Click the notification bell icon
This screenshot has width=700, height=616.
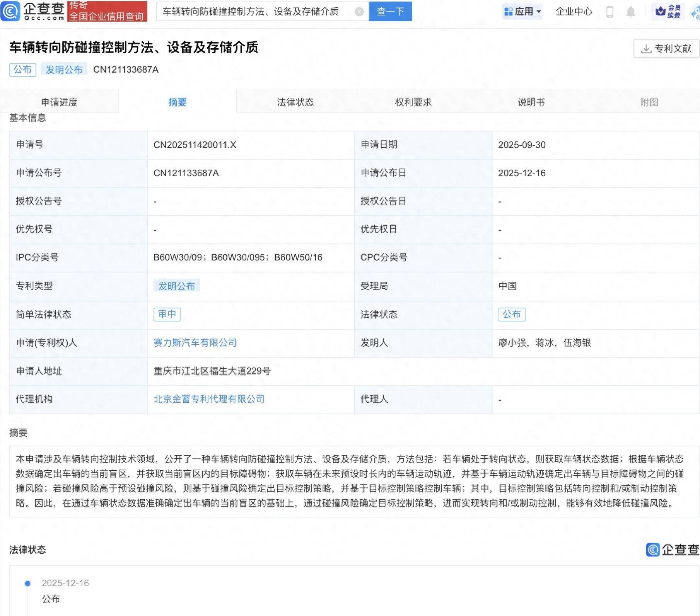pos(630,12)
